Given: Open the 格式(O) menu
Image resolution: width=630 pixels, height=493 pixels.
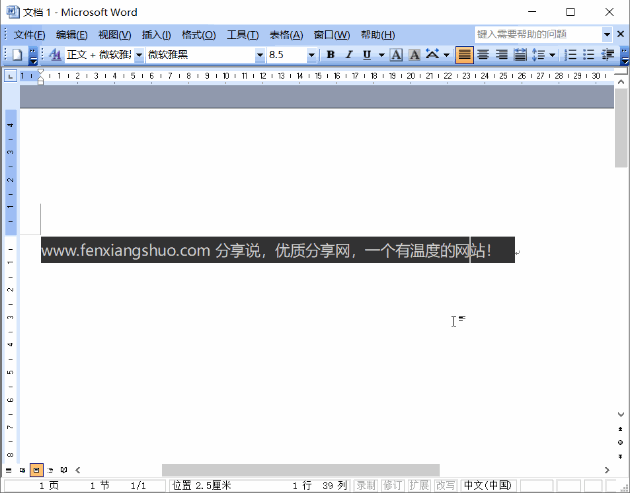Looking at the screenshot, I should (x=198, y=35).
